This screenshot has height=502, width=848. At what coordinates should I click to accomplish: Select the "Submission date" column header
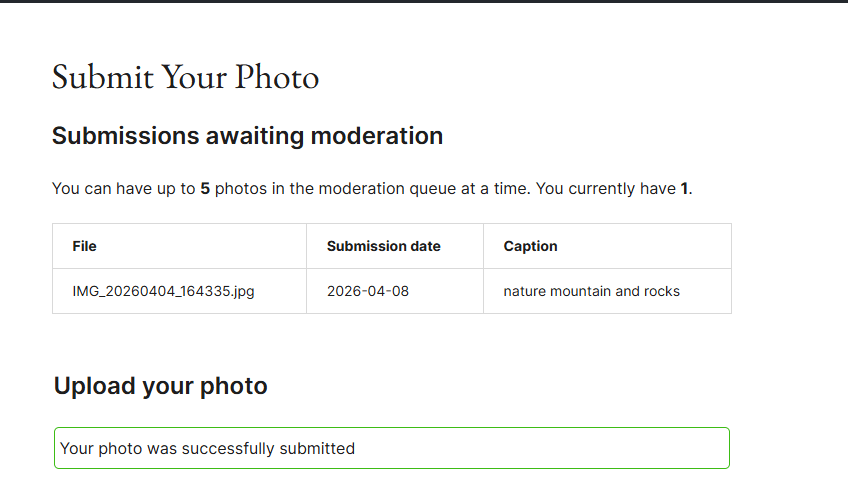[383, 246]
